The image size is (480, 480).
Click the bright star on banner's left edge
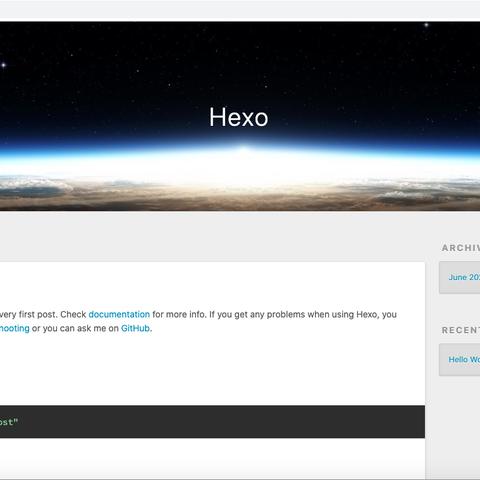[3, 65]
